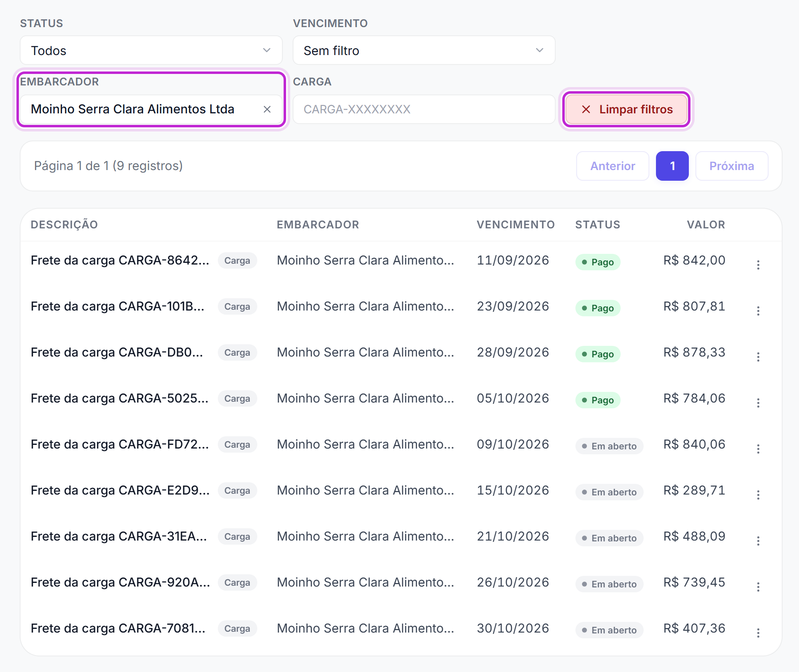799x672 pixels.
Task: Open row actions menu for CARGA-E2D9 freight
Action: (758, 495)
